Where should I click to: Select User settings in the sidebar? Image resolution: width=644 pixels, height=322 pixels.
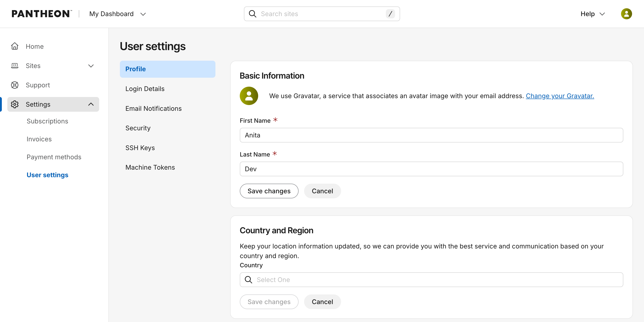[x=48, y=175]
